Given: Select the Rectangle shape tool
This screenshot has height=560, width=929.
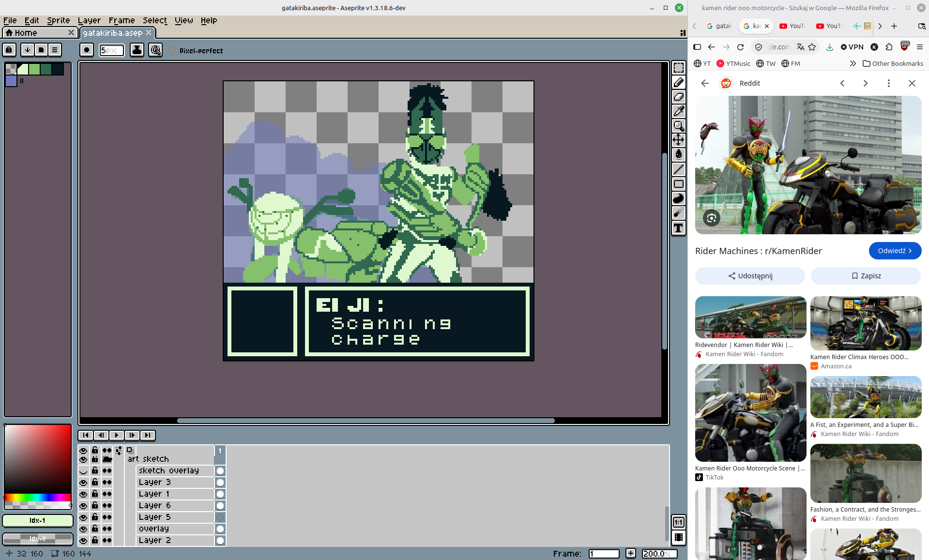Looking at the screenshot, I should click(679, 184).
